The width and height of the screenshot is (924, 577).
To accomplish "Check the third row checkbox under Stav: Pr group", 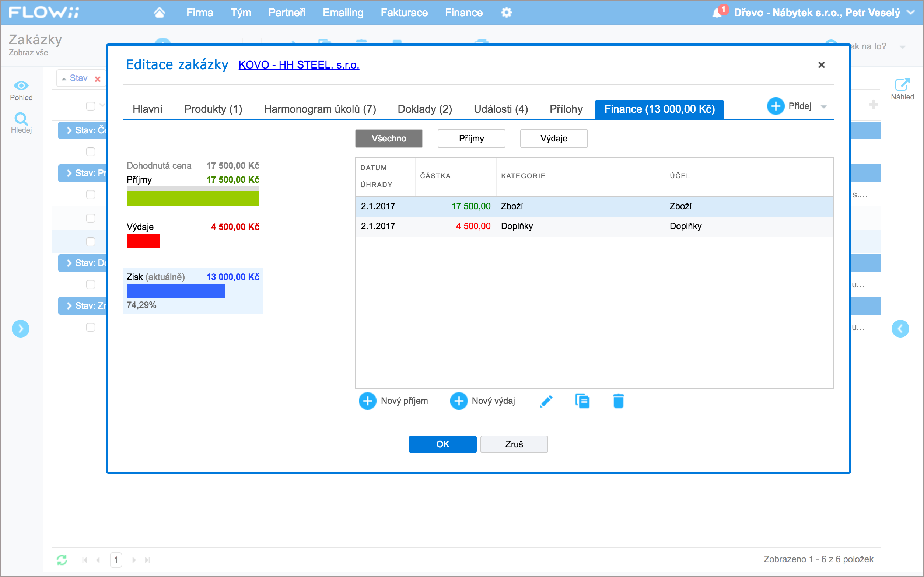I will click(90, 242).
